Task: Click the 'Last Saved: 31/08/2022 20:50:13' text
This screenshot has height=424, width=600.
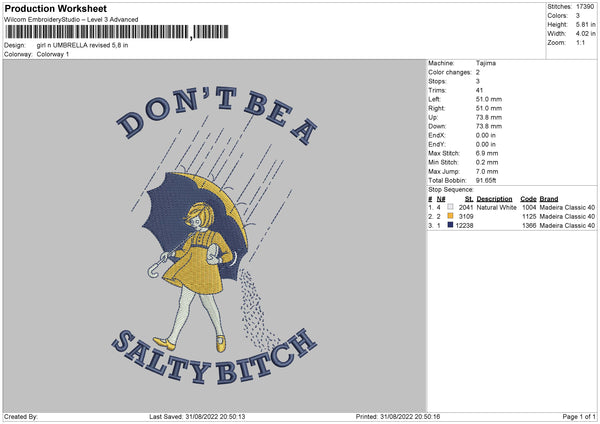Action: click(197, 417)
